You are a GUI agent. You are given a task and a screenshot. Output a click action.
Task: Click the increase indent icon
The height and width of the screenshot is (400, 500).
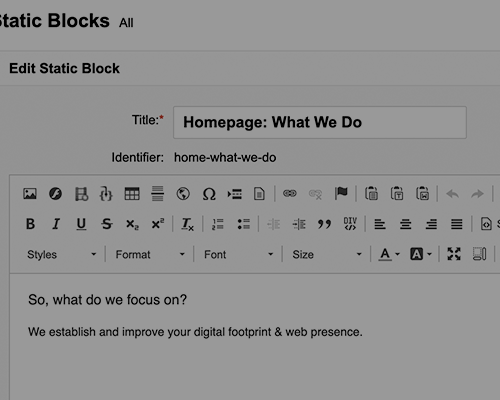click(x=299, y=224)
